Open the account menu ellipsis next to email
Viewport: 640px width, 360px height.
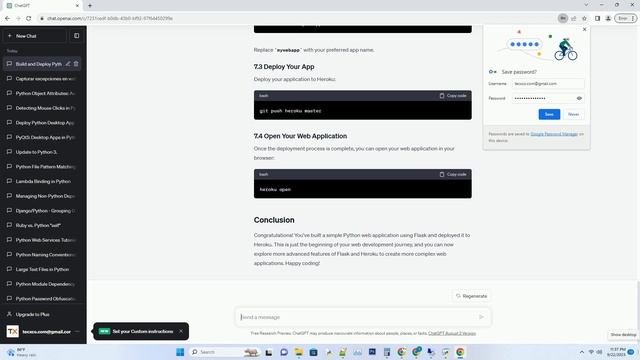point(78,331)
